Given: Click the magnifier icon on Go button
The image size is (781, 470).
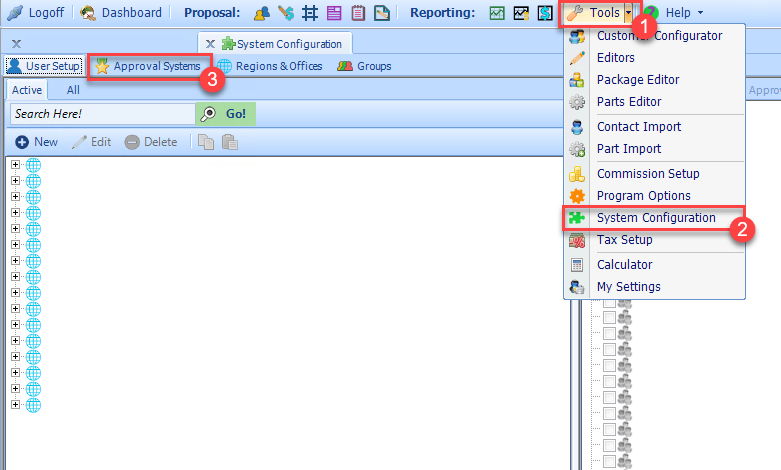Looking at the screenshot, I should pyautogui.click(x=208, y=114).
